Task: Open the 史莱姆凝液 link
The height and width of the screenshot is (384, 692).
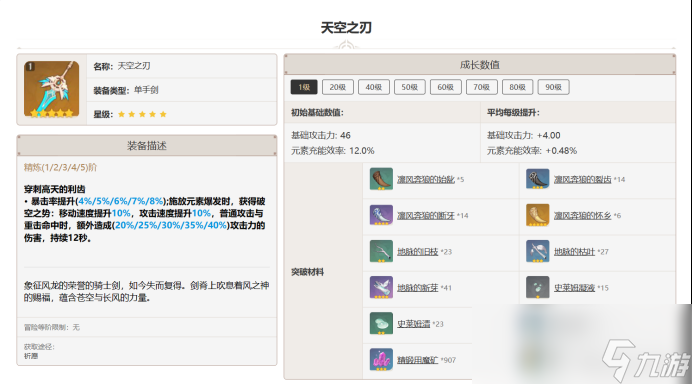Action: tap(574, 288)
